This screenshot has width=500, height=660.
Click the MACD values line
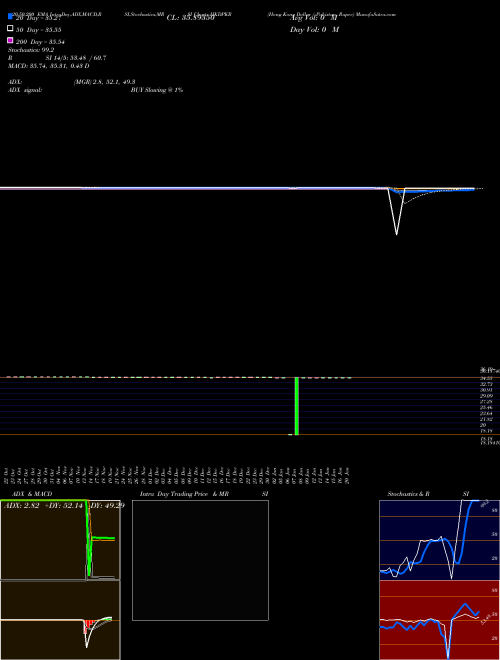pyautogui.click(x=48, y=66)
